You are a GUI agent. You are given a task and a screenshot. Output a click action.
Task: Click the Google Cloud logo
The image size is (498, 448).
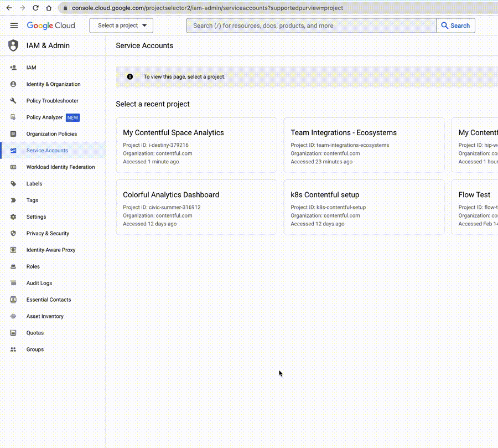pyautogui.click(x=51, y=25)
